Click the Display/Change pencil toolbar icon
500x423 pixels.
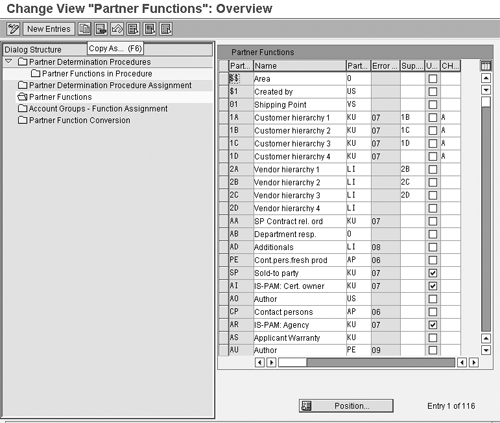pyautogui.click(x=13, y=29)
